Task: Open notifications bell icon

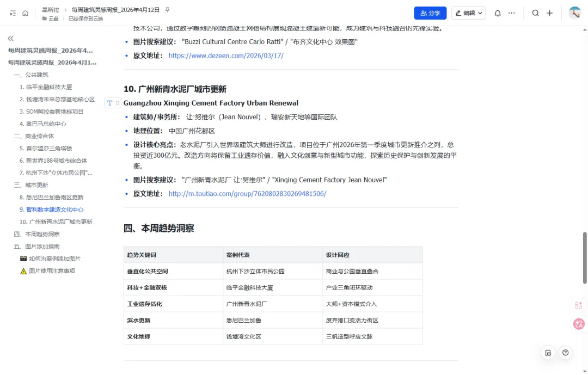Action: pos(498,13)
